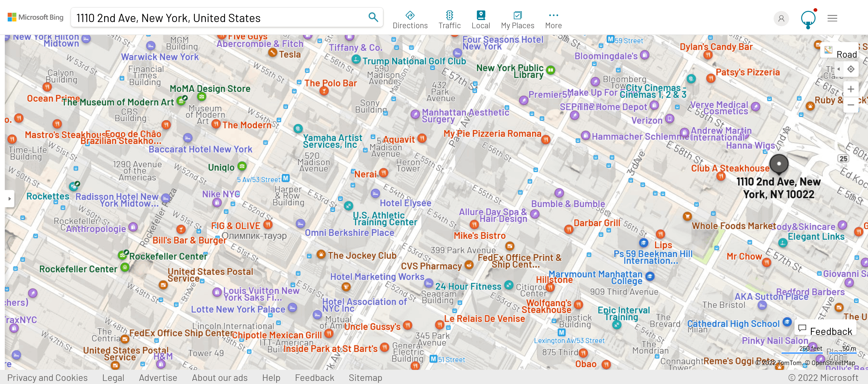
Task: Open Directions
Action: 410,20
